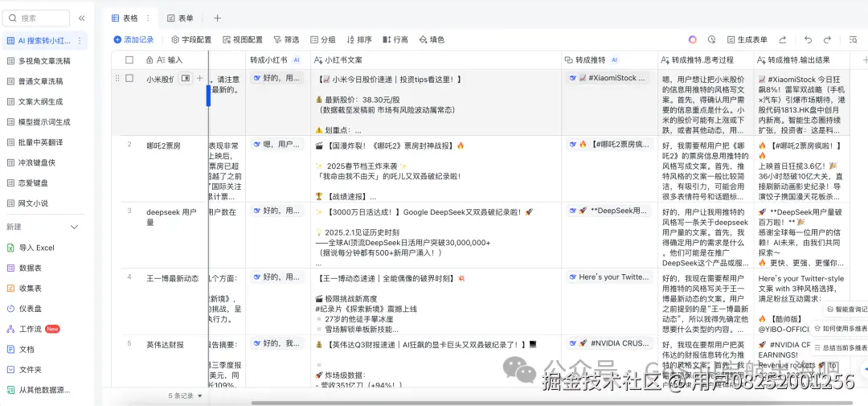Click the 生成表单 button
Viewport: 868px width, 406px height.
[x=747, y=40]
